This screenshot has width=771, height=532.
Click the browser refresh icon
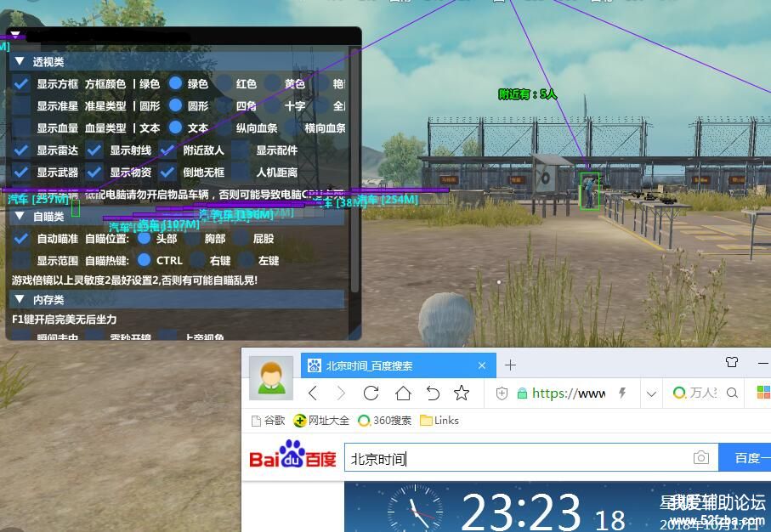(371, 393)
